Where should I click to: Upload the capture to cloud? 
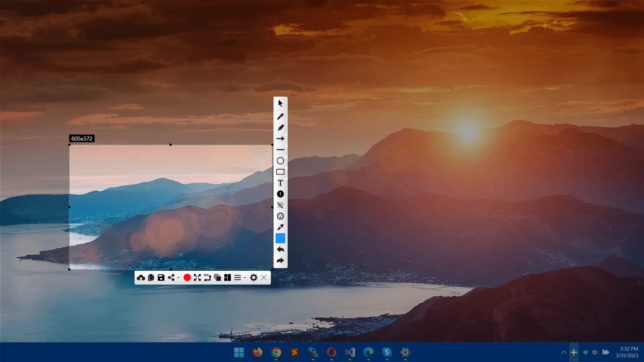coord(141,277)
